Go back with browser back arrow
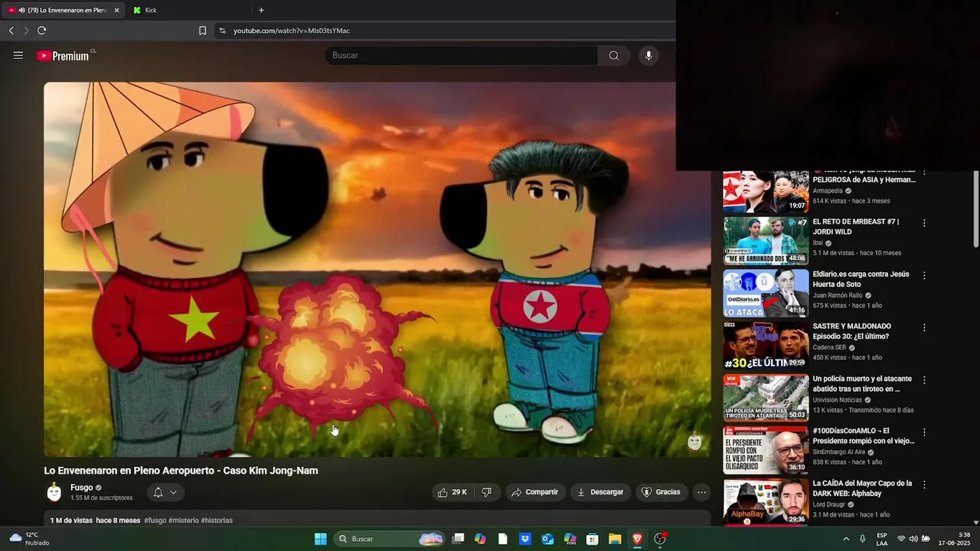980x551 pixels. pyautogui.click(x=11, y=31)
